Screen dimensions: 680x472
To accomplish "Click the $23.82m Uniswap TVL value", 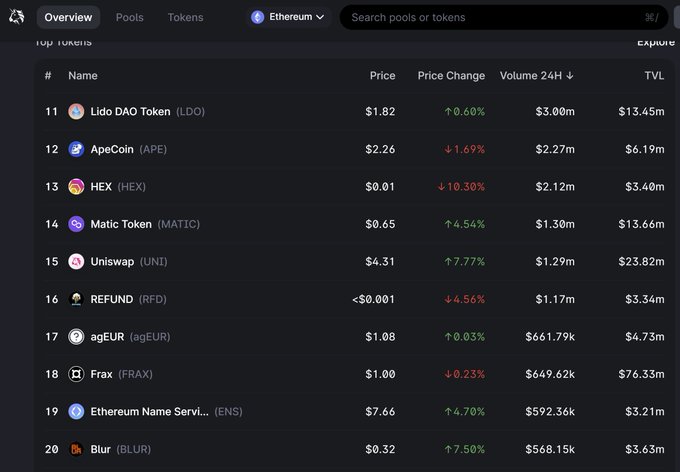I will point(641,262).
